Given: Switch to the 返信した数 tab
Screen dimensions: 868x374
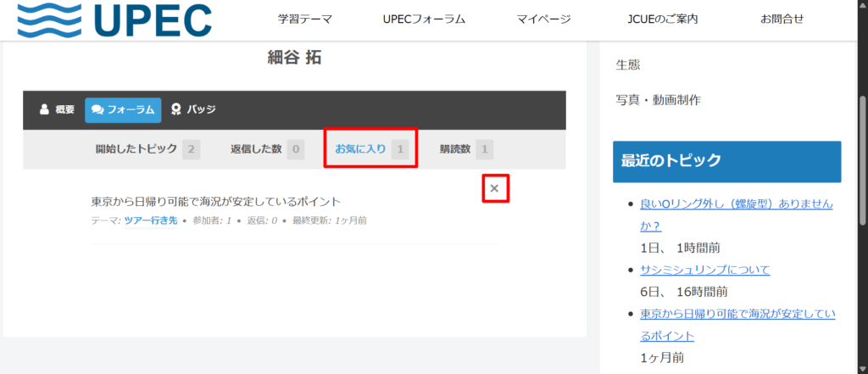Looking at the screenshot, I should (x=256, y=149).
